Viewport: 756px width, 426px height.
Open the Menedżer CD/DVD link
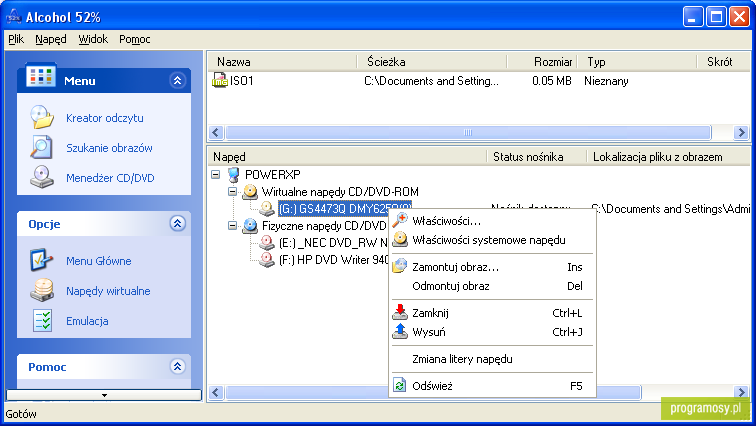pyautogui.click(x=110, y=178)
